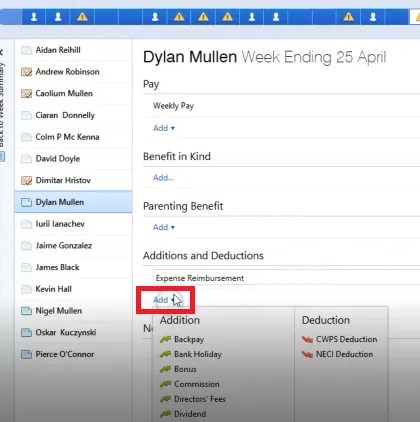Screen dimensions: 420x422
Task: Choose Backpay from the Addition list
Action: 182,339
